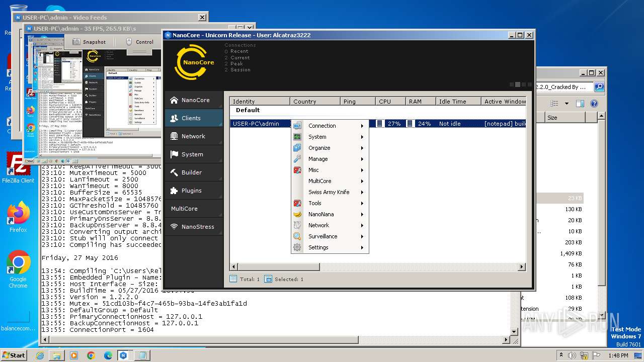Expand the MultiCore submenu arrow
This screenshot has width=644, height=362.
pyautogui.click(x=362, y=181)
